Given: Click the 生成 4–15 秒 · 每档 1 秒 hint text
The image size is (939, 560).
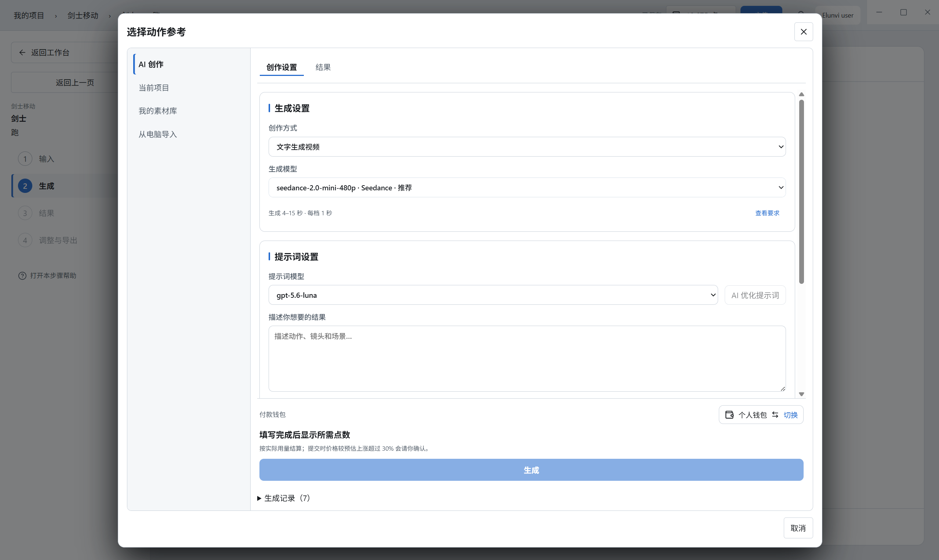Looking at the screenshot, I should [300, 213].
